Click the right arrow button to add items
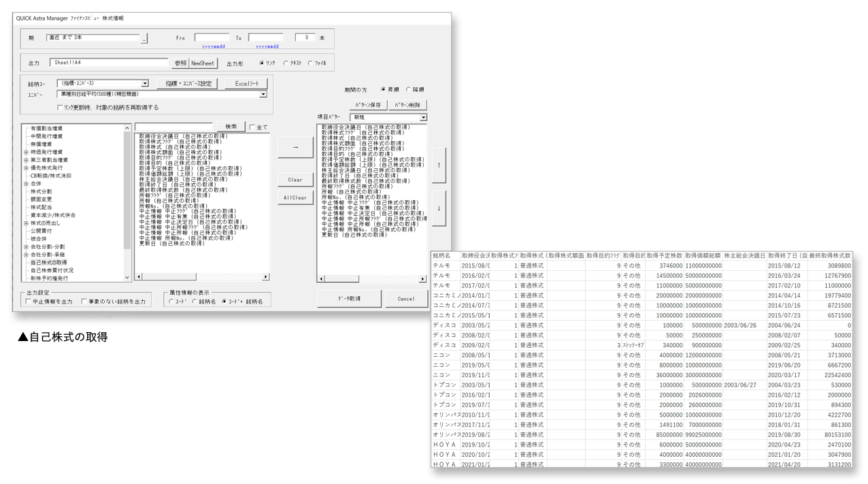 (x=295, y=147)
